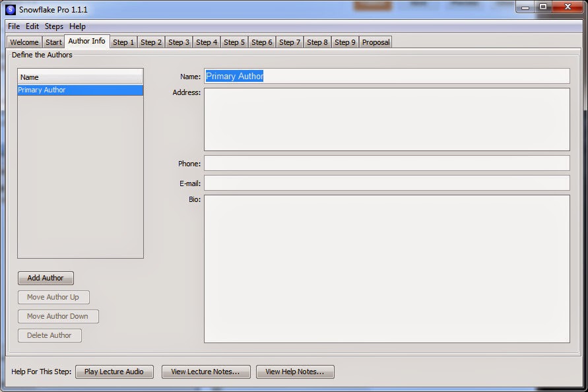Click the View Help Notes button

(x=295, y=372)
